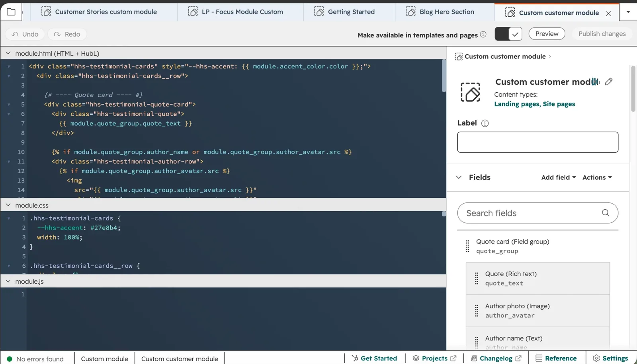
Task: Click the pencil icon to rename module
Action: pos(609,82)
